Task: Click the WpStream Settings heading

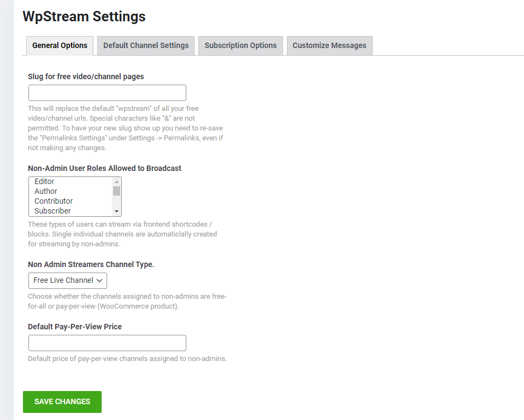Action: (x=84, y=17)
